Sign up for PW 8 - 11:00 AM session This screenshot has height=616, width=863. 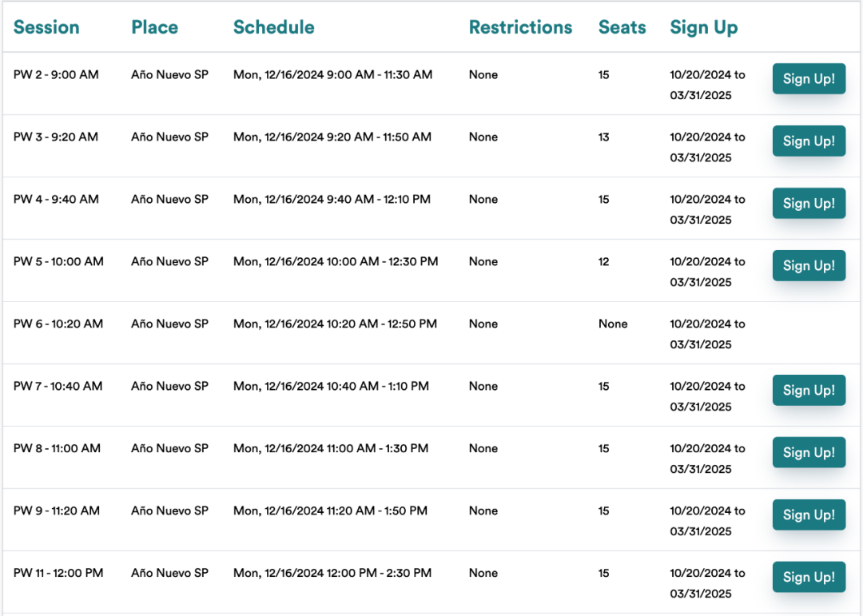click(x=809, y=452)
